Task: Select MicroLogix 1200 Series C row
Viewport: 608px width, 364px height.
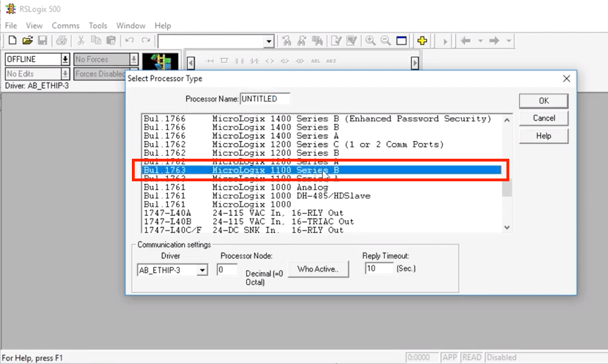Action: click(x=322, y=144)
